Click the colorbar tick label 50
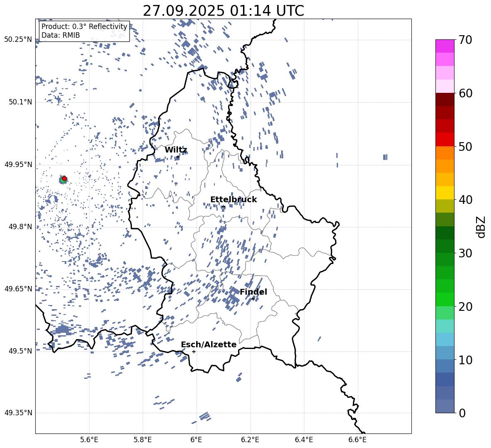Screen dimensions: 491x448 (465, 146)
